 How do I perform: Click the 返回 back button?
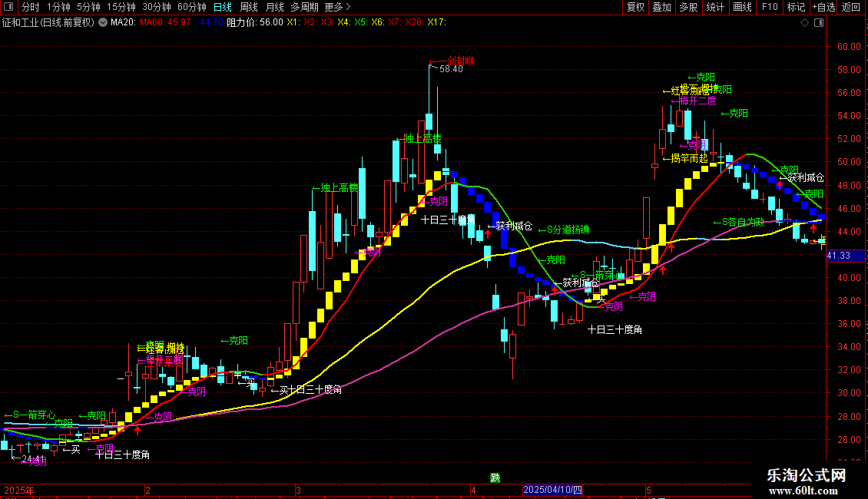(x=851, y=7)
